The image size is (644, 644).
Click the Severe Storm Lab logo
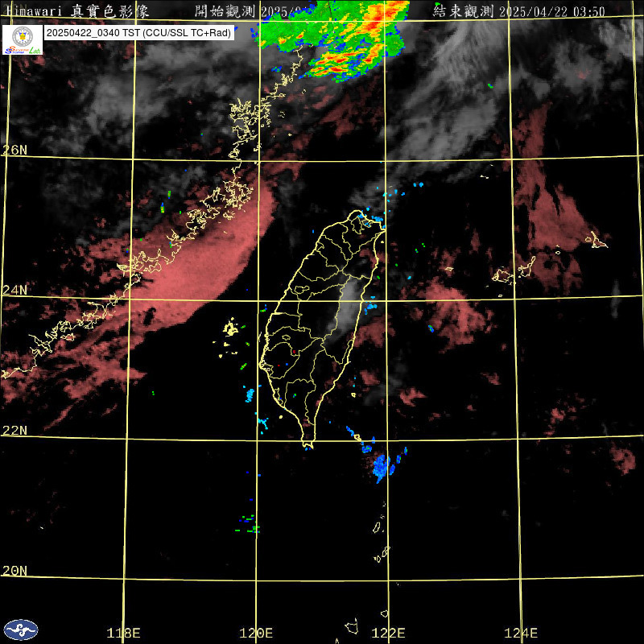click(23, 39)
